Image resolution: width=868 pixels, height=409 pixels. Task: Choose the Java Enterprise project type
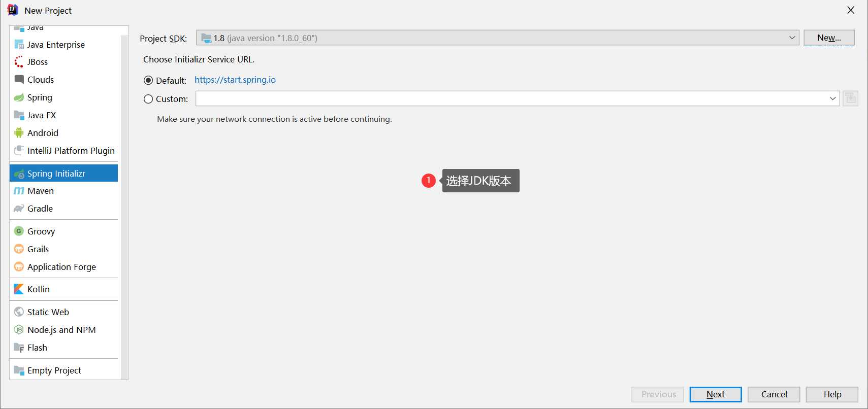tap(63, 44)
